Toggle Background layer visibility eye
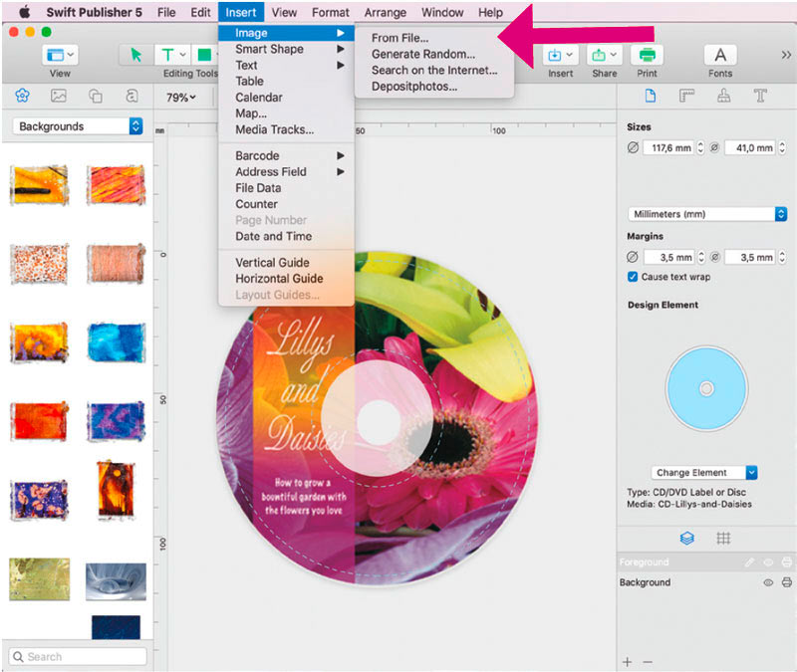797x672 pixels. click(x=768, y=582)
